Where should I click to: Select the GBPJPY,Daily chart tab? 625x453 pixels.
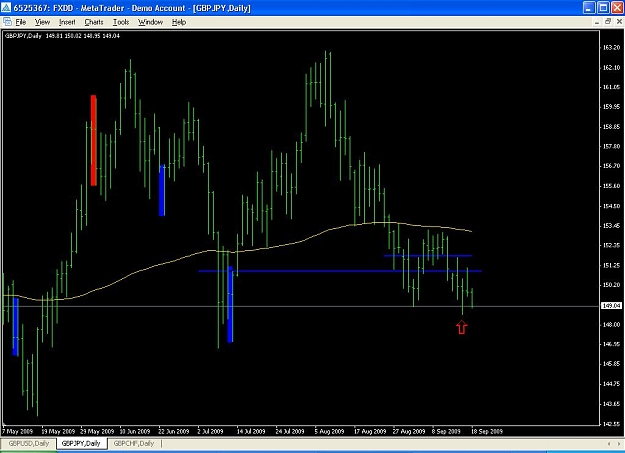pos(81,443)
